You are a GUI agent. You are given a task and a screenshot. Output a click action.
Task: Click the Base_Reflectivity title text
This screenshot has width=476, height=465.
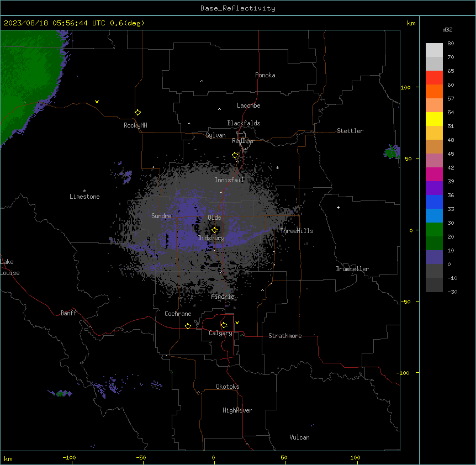(238, 8)
